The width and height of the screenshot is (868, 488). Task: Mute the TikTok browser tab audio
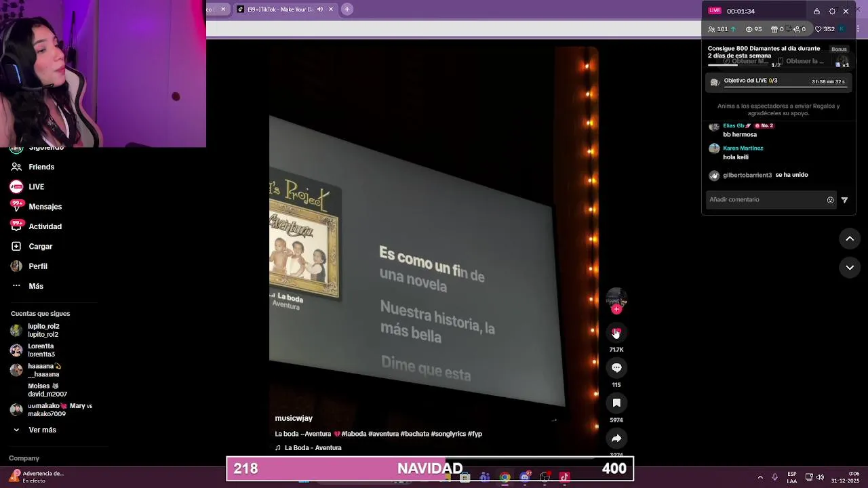(320, 9)
